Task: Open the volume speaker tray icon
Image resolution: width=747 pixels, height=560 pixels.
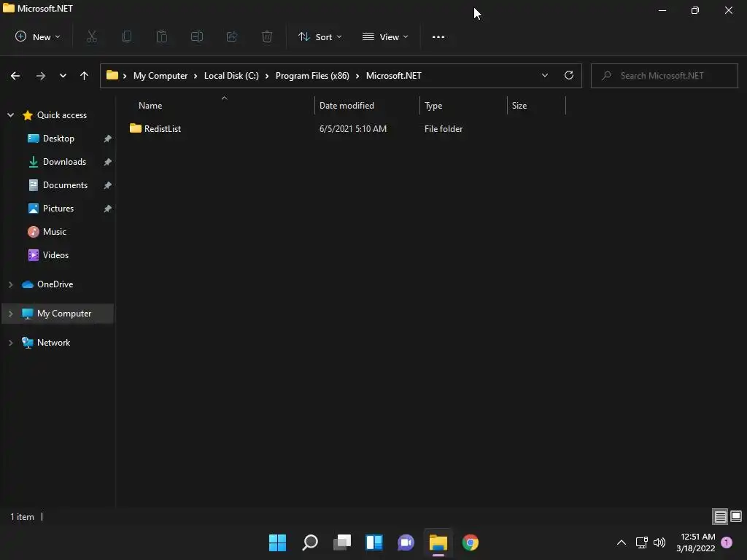Action: (x=659, y=542)
